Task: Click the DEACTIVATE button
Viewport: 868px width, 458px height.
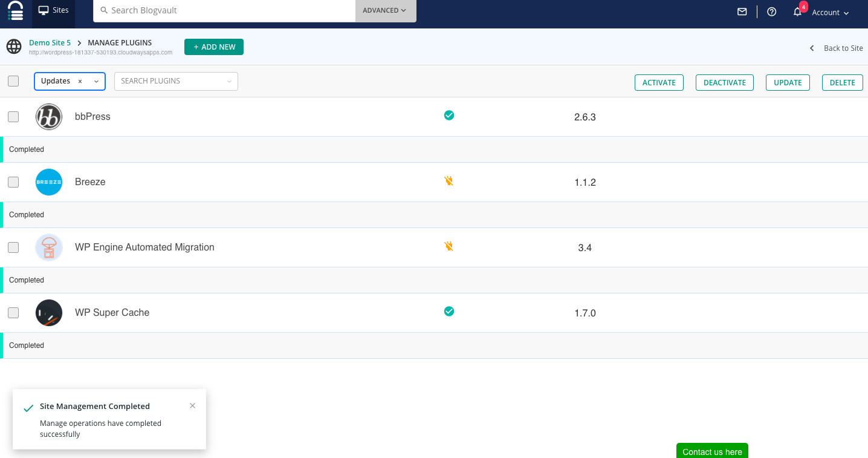Action: tap(725, 83)
